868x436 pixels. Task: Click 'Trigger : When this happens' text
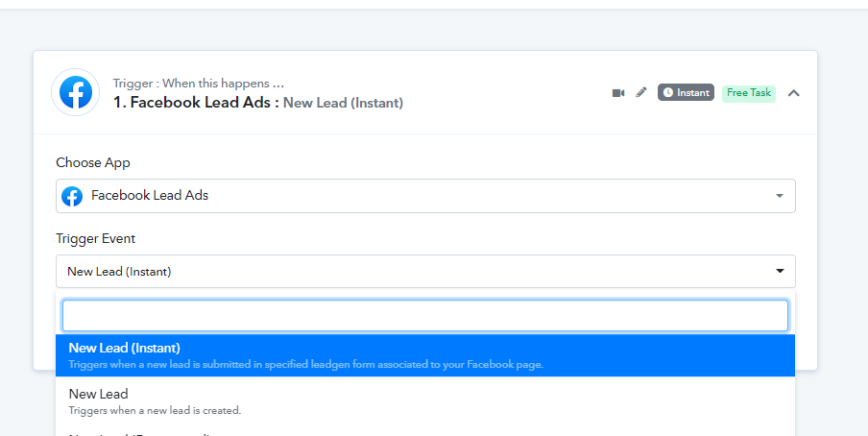coord(198,84)
